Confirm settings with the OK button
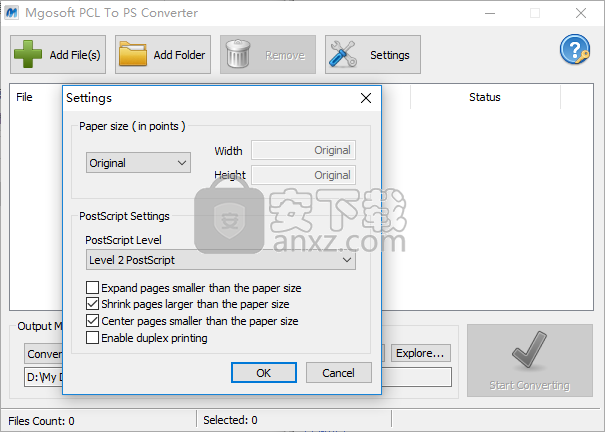 click(263, 372)
